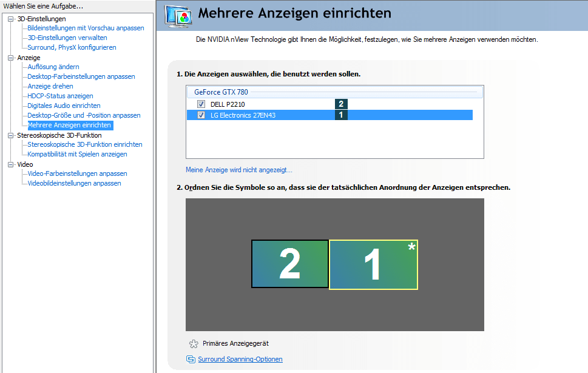Click Meine Anzeige wird nicht angezeigt link
The image size is (588, 373).
239,170
